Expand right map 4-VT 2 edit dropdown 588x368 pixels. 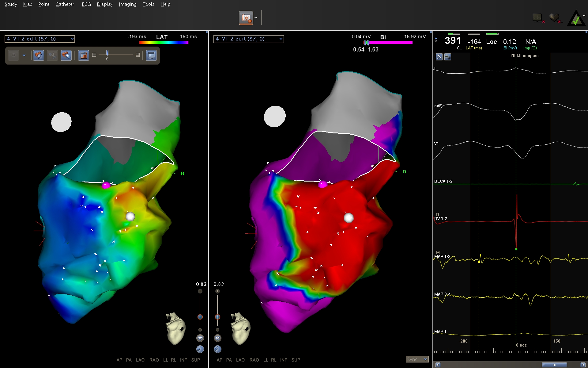coord(281,39)
